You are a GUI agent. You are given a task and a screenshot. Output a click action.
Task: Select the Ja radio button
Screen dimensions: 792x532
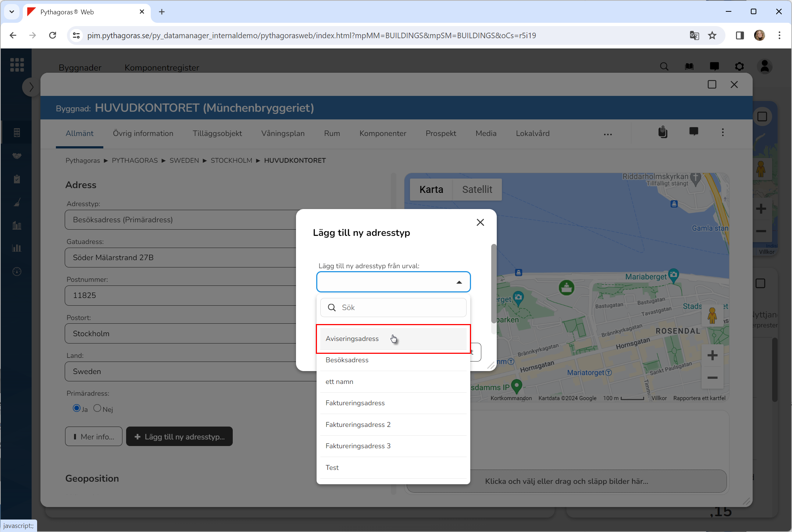point(76,408)
